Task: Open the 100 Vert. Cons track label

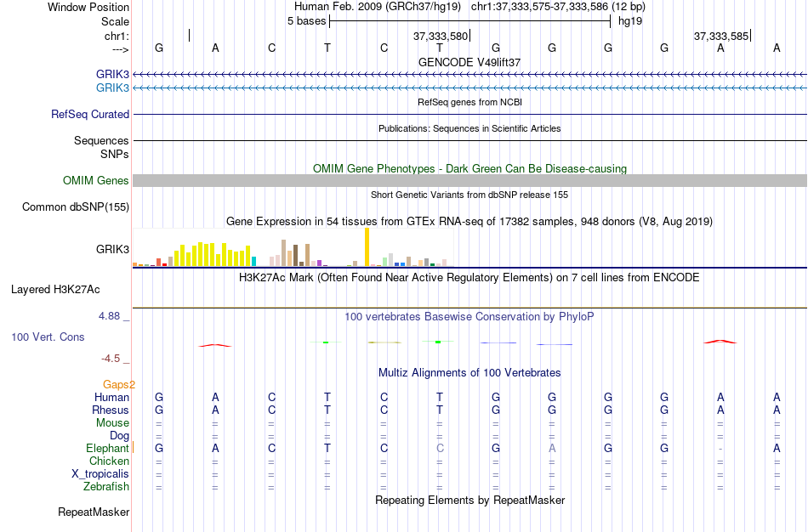Action: pyautogui.click(x=48, y=337)
